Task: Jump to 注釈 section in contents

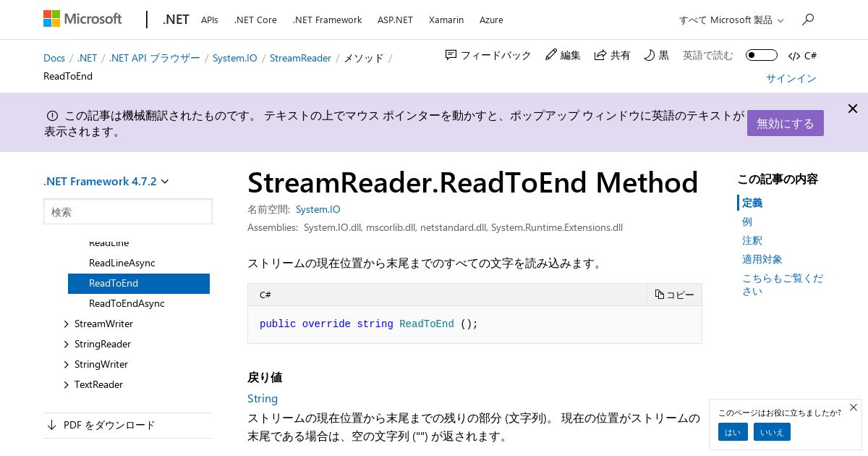Action: point(752,240)
